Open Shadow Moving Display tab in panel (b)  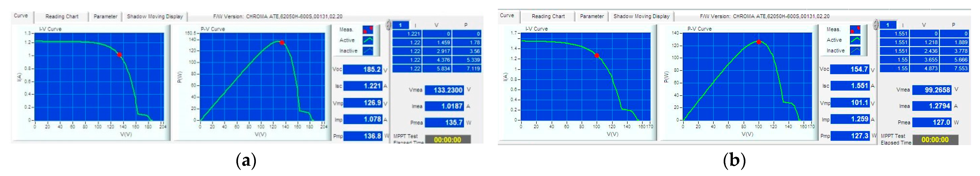641,16
